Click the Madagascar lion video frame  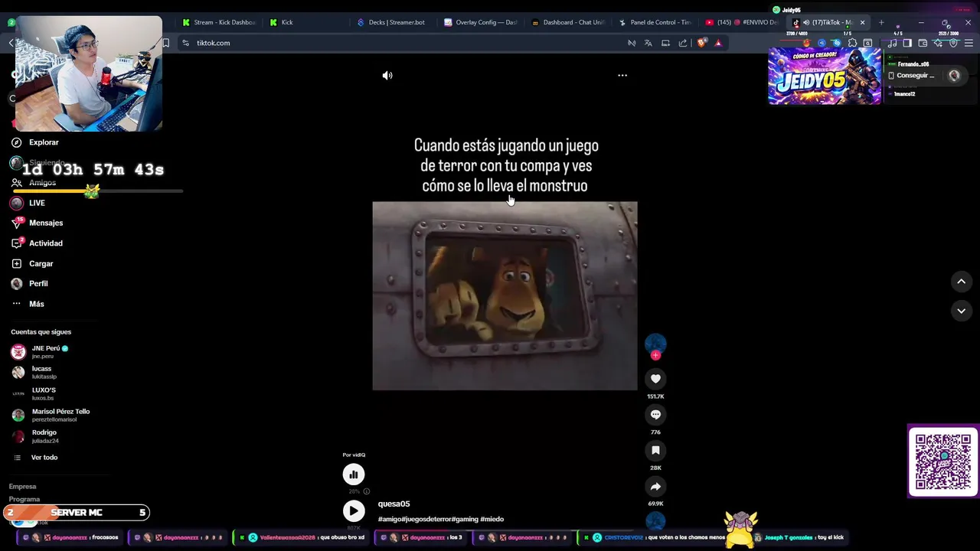[x=505, y=296]
